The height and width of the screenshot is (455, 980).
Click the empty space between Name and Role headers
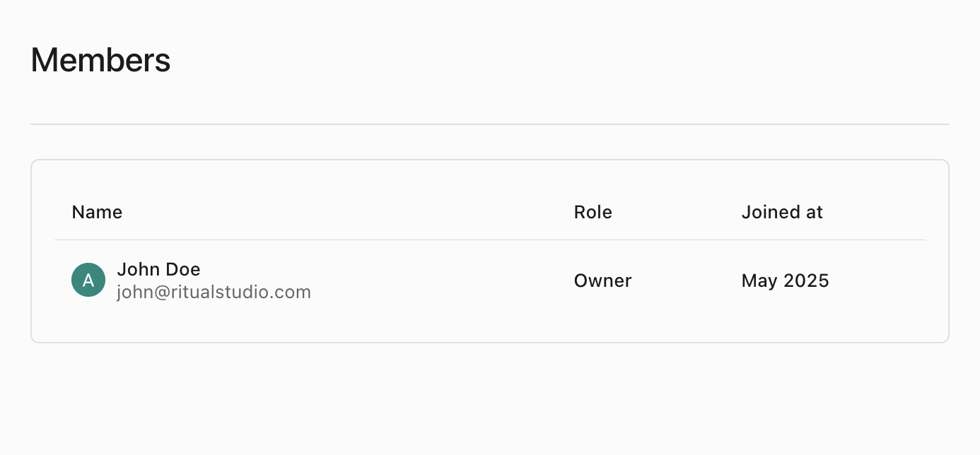point(346,212)
